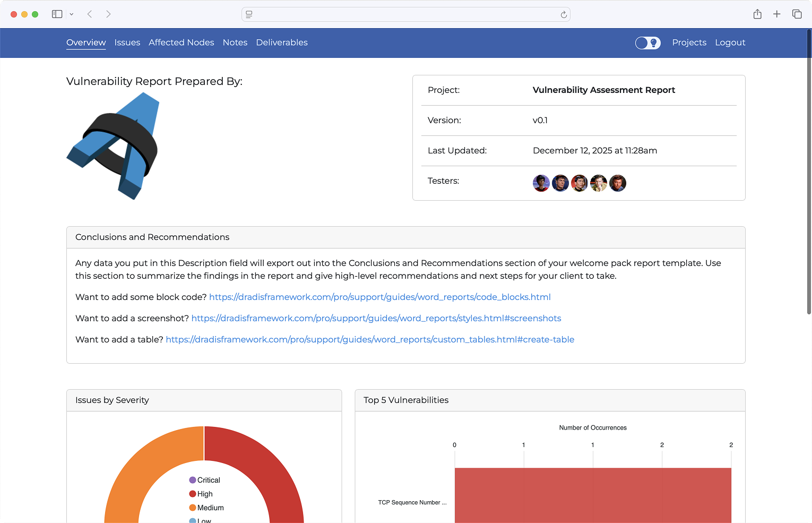Toggle the light/dark mode switch
The image size is (812, 523).
pos(648,43)
